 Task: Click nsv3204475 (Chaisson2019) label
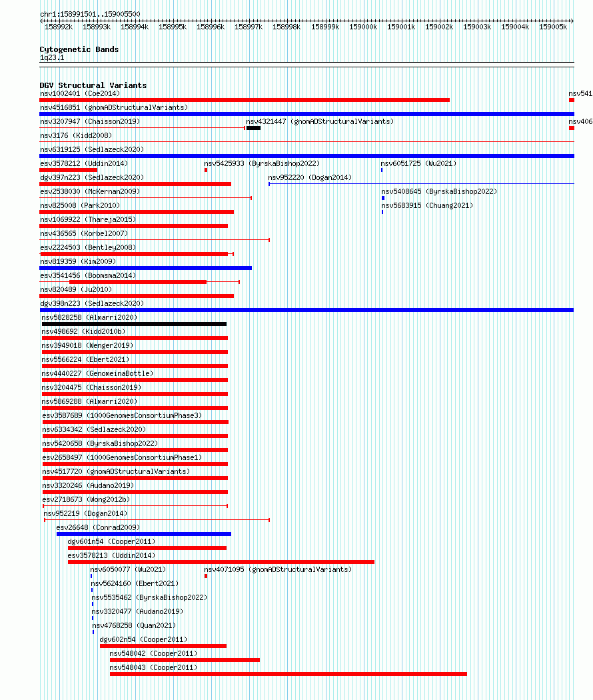tap(91, 387)
